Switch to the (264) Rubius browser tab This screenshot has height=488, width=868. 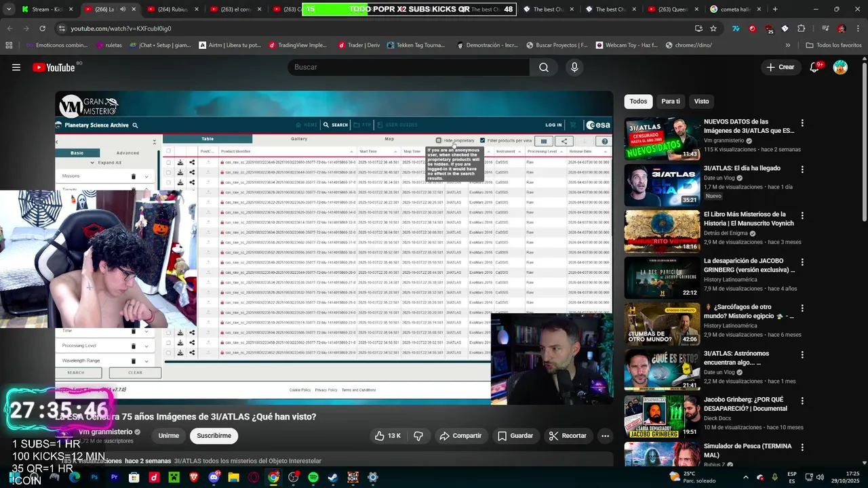click(173, 9)
